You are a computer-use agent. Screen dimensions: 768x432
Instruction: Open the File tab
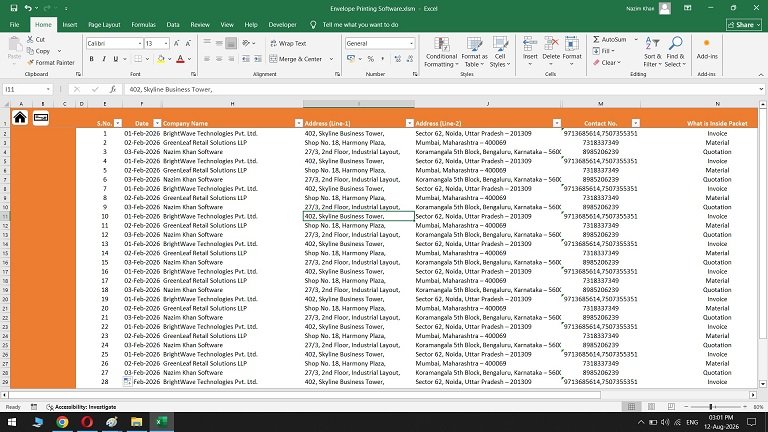[x=14, y=24]
